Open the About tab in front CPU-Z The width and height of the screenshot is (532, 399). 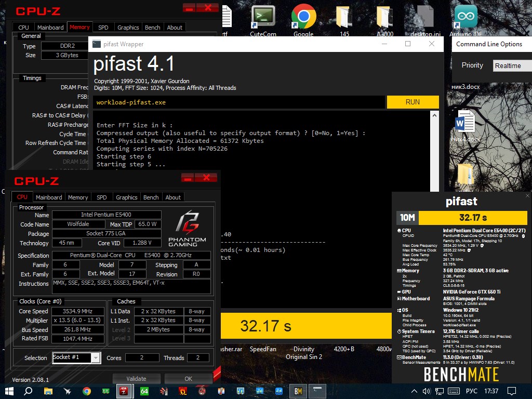(173, 197)
